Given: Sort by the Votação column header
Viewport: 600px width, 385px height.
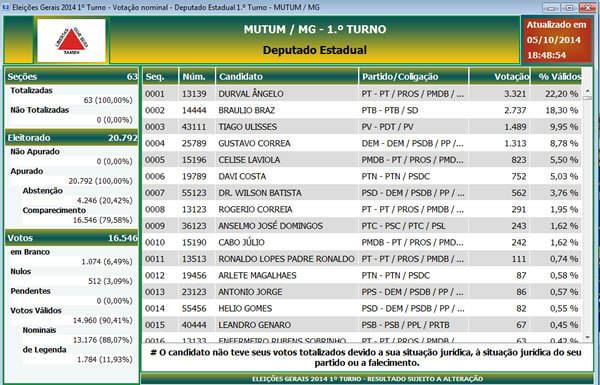Looking at the screenshot, I should point(500,77).
